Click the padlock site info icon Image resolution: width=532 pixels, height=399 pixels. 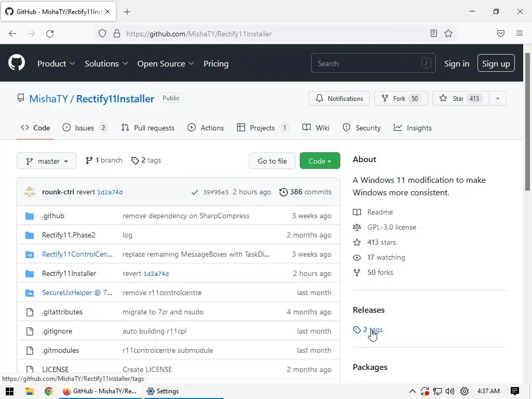(x=117, y=34)
